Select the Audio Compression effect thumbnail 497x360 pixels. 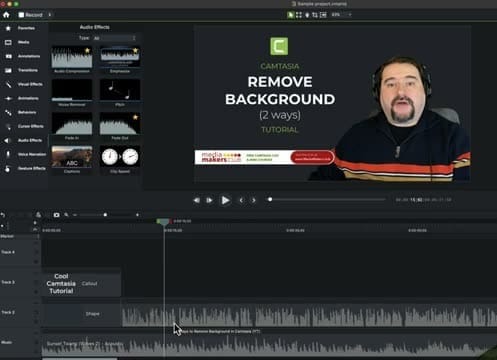tap(72, 57)
